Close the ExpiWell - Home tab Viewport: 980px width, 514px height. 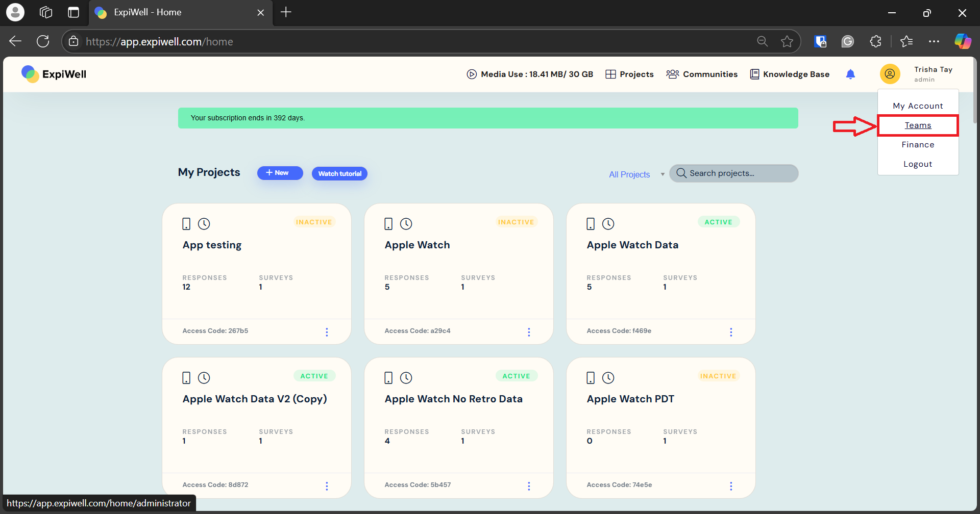261,13
